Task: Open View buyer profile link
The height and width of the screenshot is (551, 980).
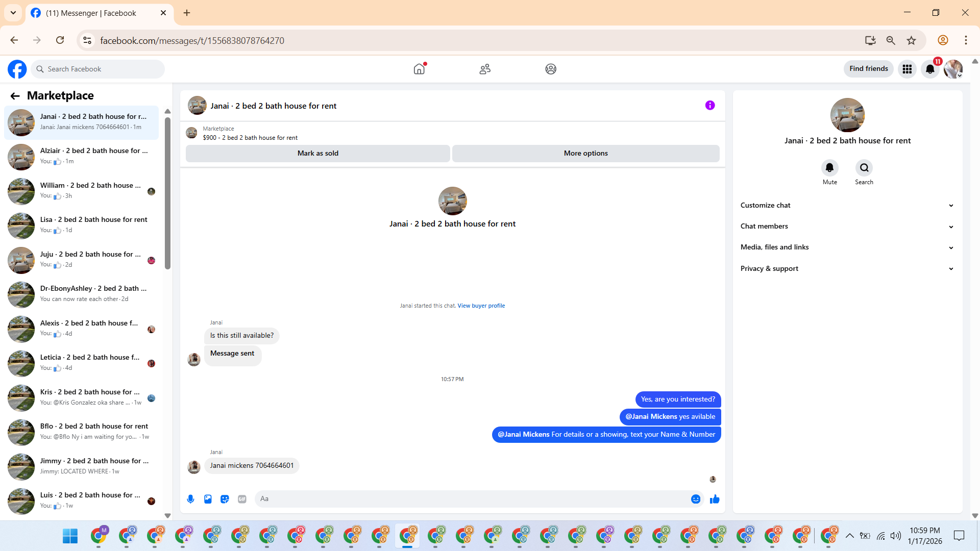Action: click(481, 306)
